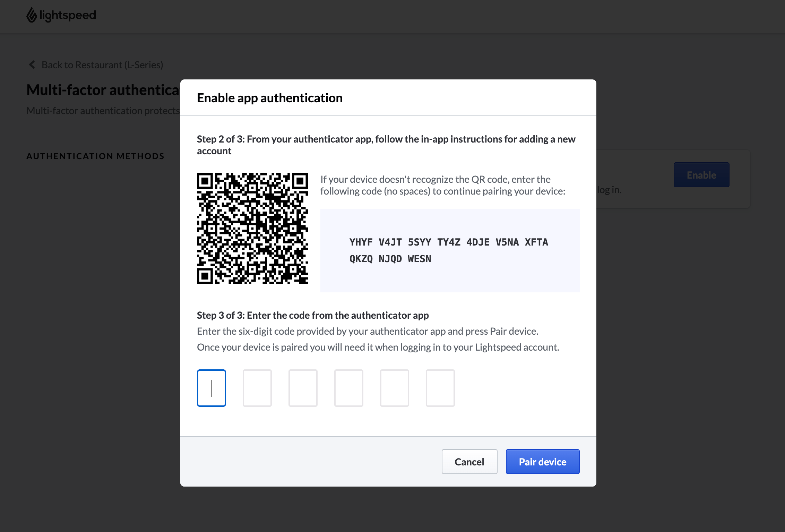
Task: Click the Step 2 of 3 instructions text
Action: [x=386, y=145]
